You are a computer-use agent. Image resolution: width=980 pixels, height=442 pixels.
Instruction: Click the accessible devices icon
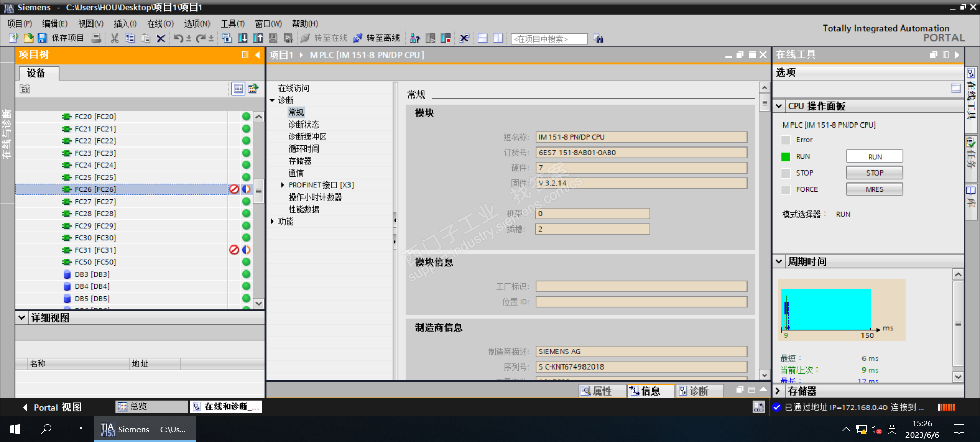point(415,38)
